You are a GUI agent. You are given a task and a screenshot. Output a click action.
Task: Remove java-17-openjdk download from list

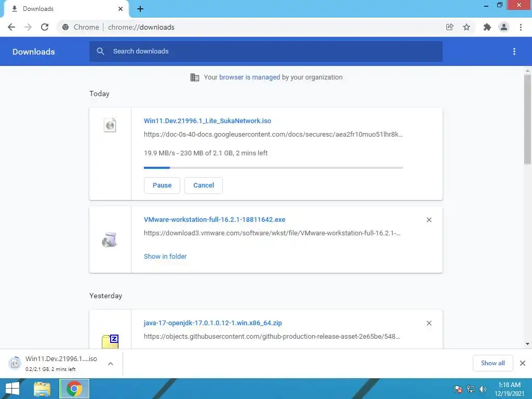(x=429, y=323)
